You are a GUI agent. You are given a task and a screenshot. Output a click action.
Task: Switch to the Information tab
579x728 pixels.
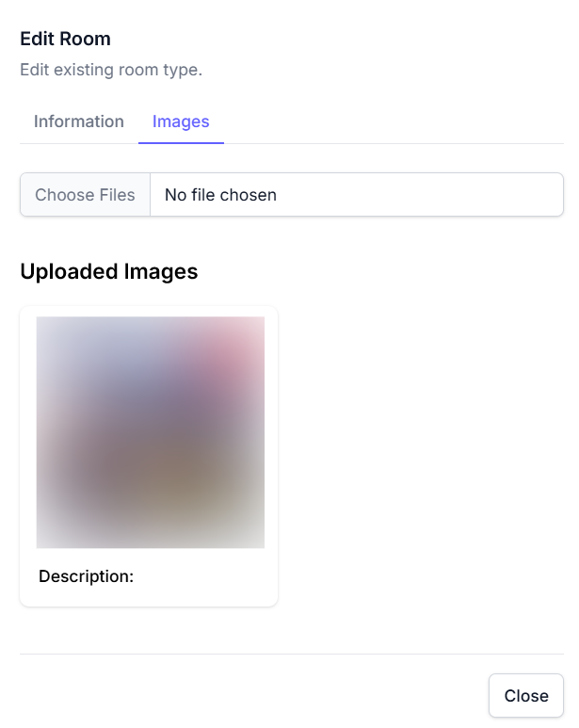pyautogui.click(x=79, y=121)
